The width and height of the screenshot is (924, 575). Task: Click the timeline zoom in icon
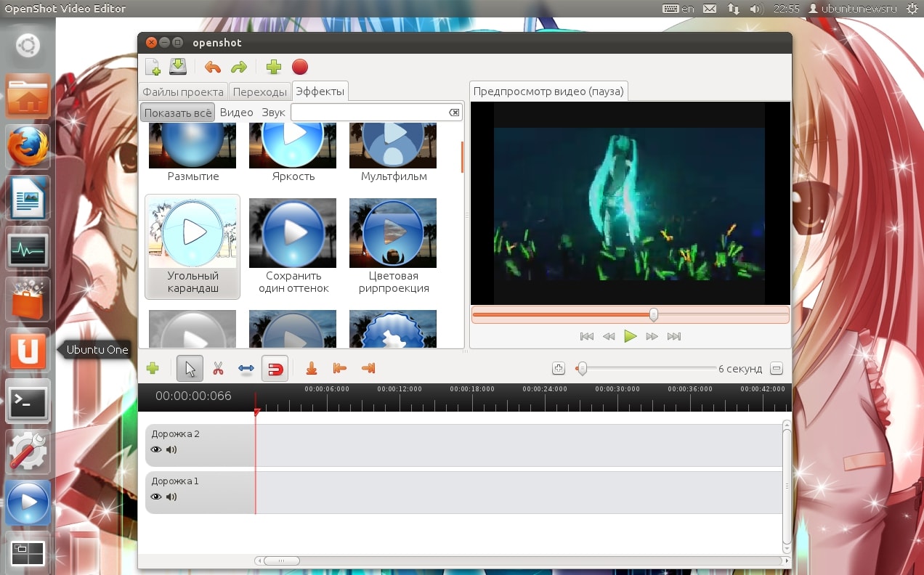[559, 369]
